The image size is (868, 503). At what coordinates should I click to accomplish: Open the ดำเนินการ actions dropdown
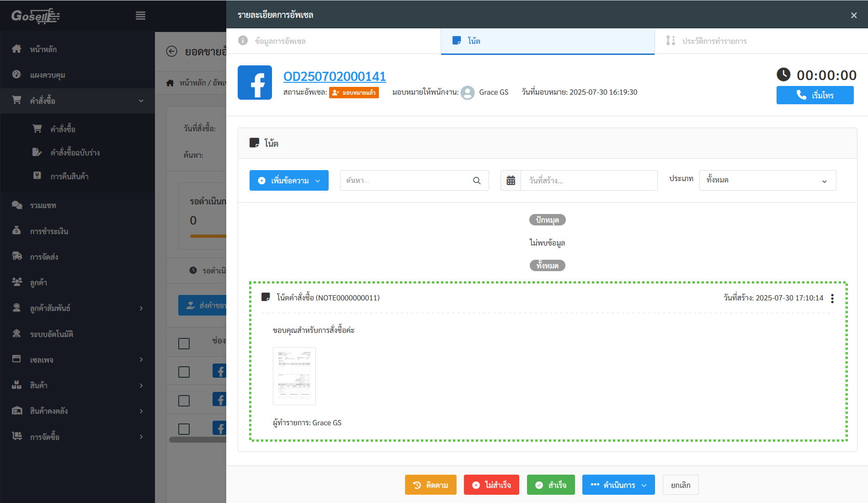pyautogui.click(x=618, y=485)
